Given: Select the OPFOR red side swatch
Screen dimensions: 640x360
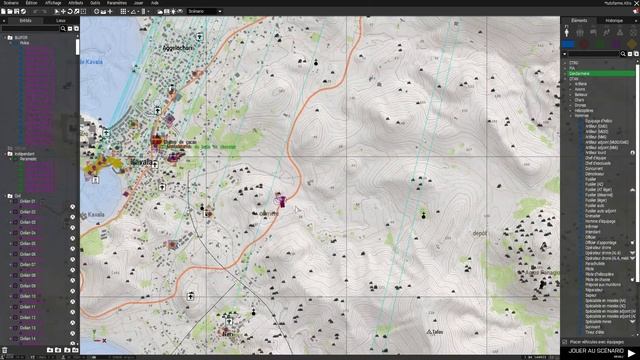Looking at the screenshot, I should [584, 44].
